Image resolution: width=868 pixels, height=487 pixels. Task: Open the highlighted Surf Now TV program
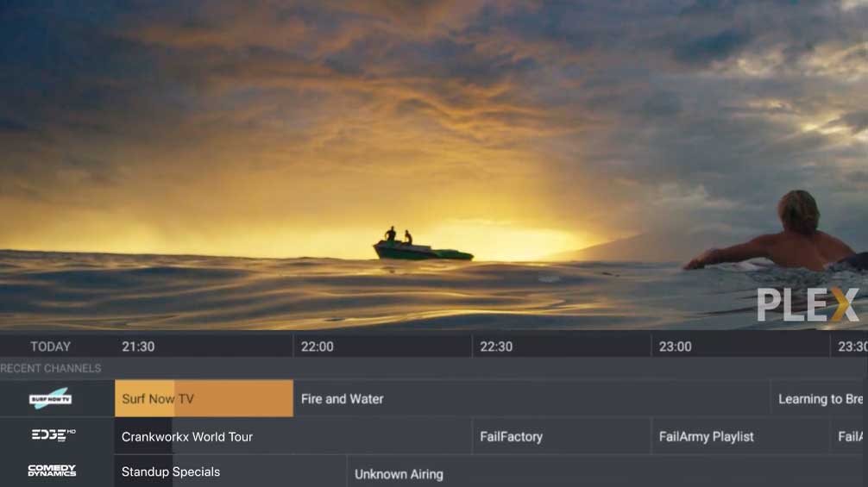[x=204, y=398]
